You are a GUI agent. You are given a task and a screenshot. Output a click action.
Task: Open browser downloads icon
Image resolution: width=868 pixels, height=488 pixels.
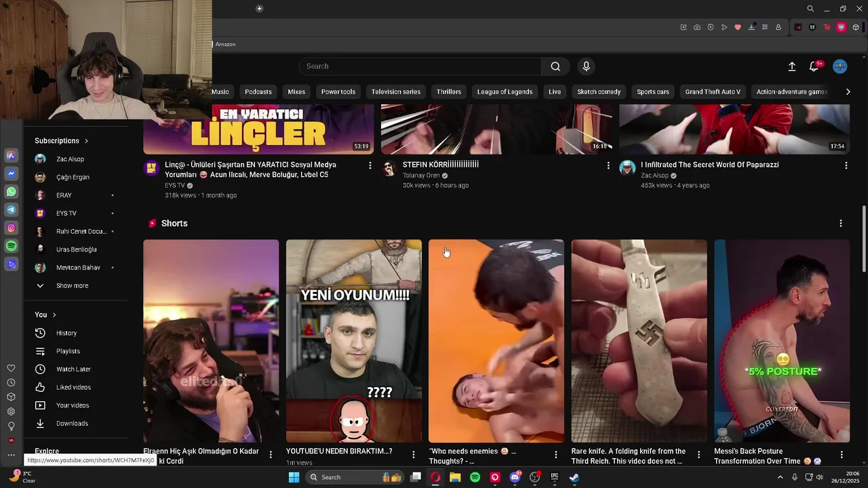tap(751, 27)
